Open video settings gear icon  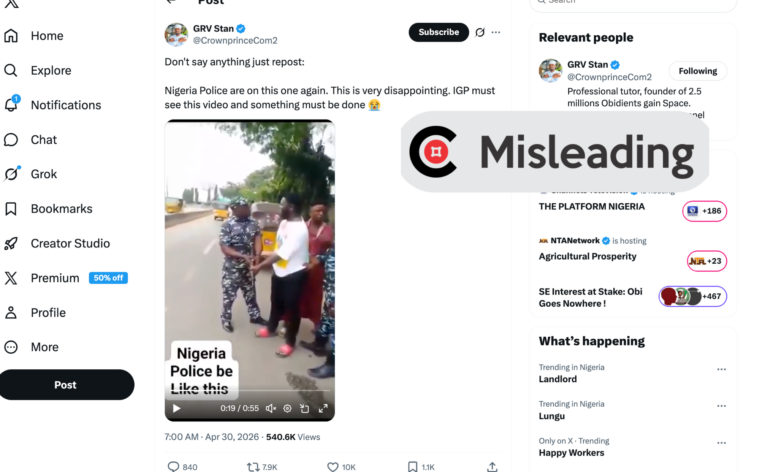(288, 408)
